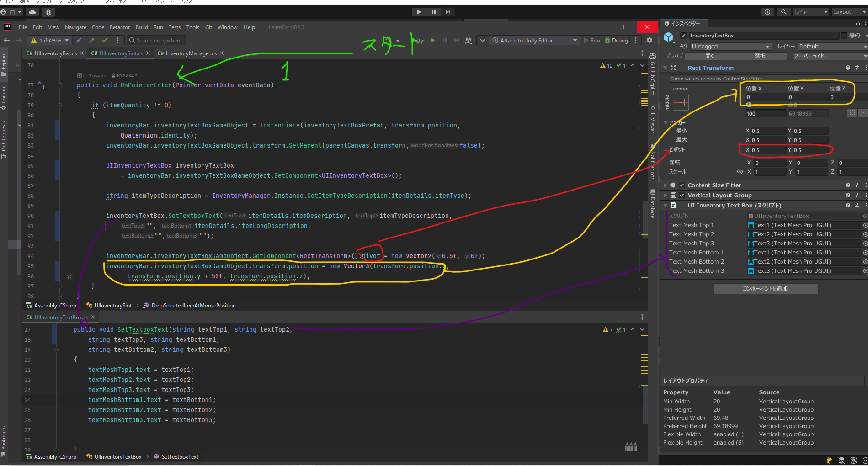Open Attach to Unity Editor run configuration dropdown
This screenshot has width=868, height=466.
pos(535,40)
